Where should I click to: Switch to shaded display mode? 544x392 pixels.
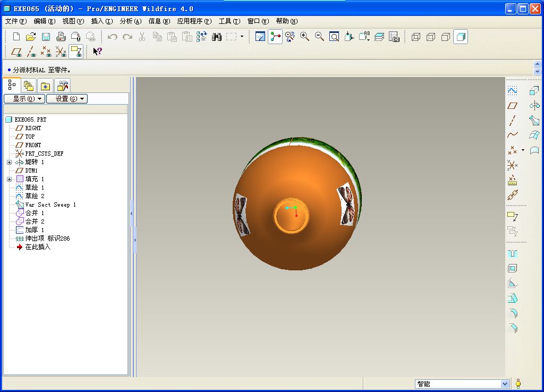461,37
